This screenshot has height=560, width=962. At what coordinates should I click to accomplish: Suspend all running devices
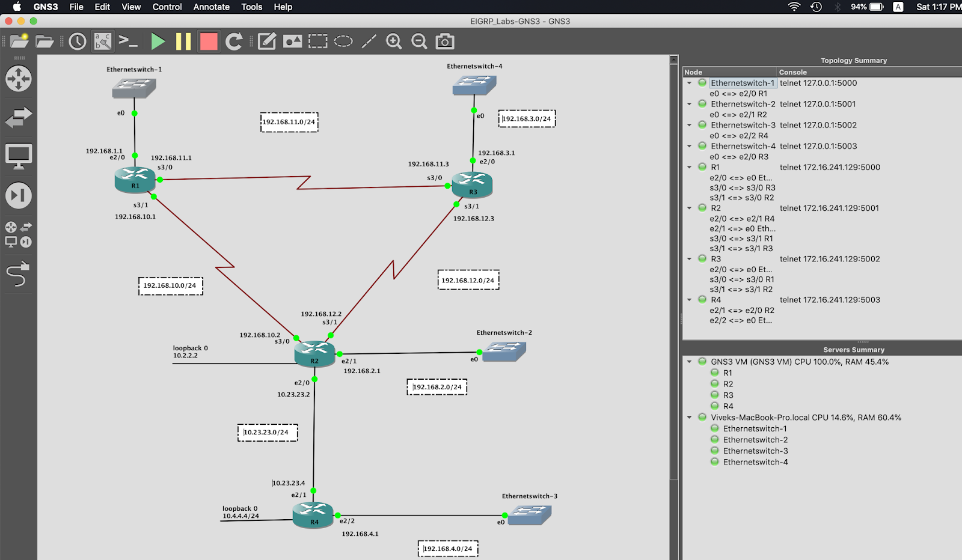(183, 41)
